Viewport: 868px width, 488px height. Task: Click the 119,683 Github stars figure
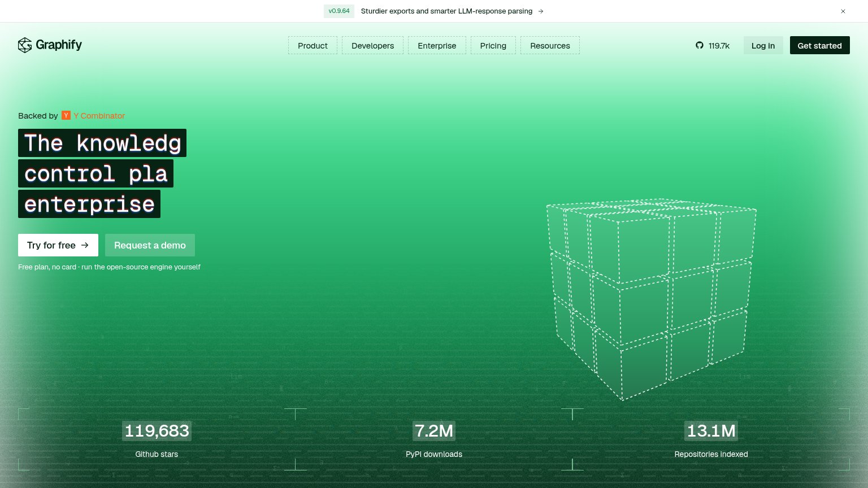pyautogui.click(x=157, y=431)
